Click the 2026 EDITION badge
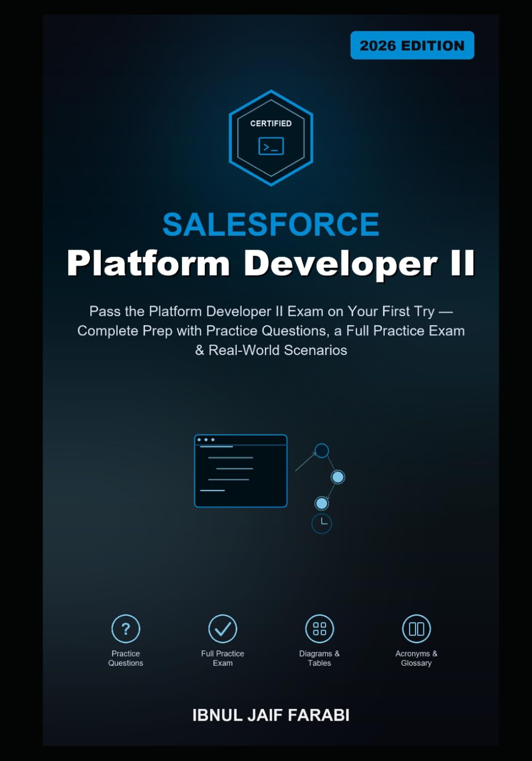This screenshot has width=532, height=761. pos(412,45)
